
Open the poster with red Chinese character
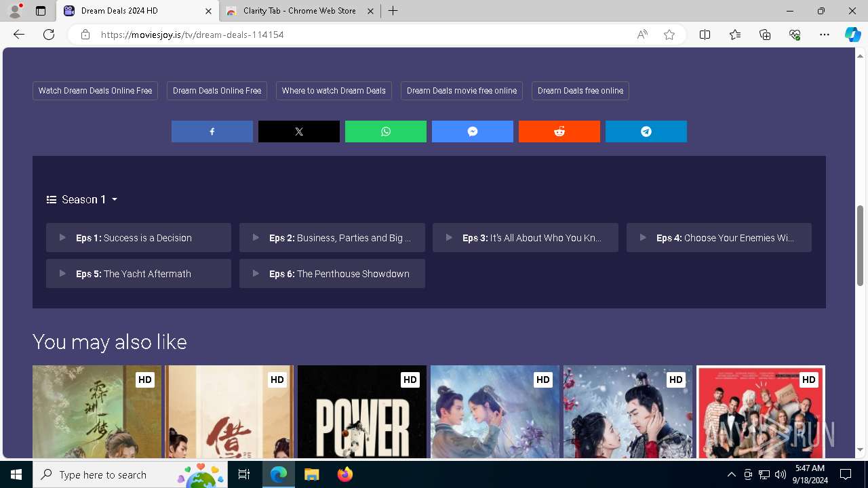pos(230,412)
